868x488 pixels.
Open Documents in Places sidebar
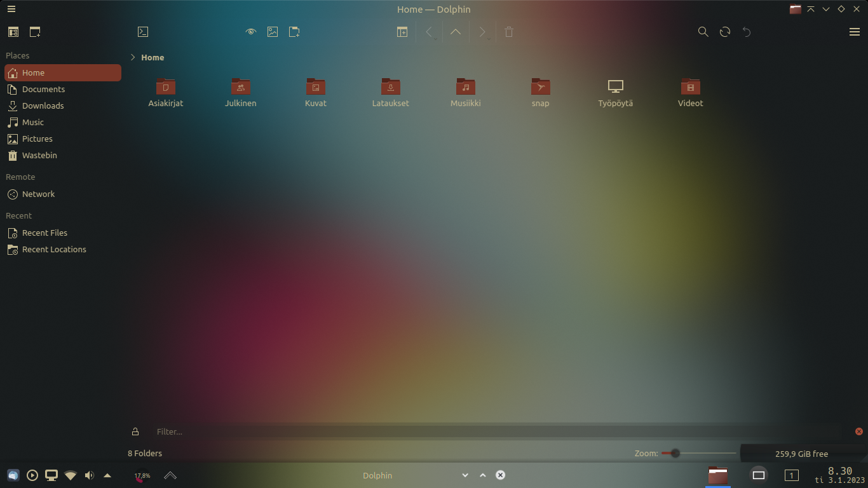[63, 89]
